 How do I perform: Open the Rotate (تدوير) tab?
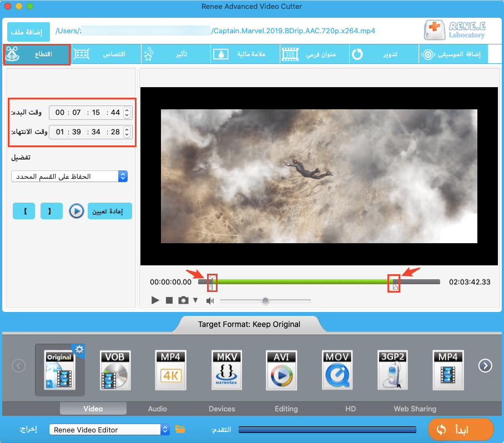pos(384,54)
